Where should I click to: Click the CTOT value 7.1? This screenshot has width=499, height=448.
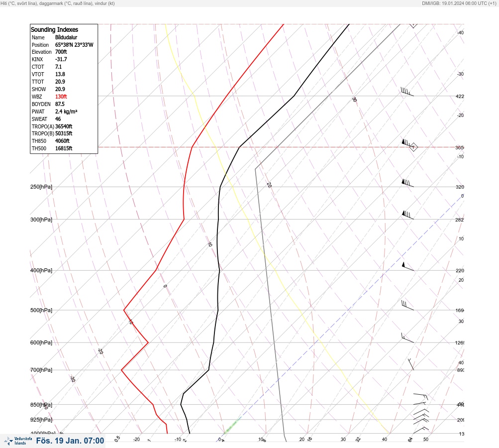58,67
